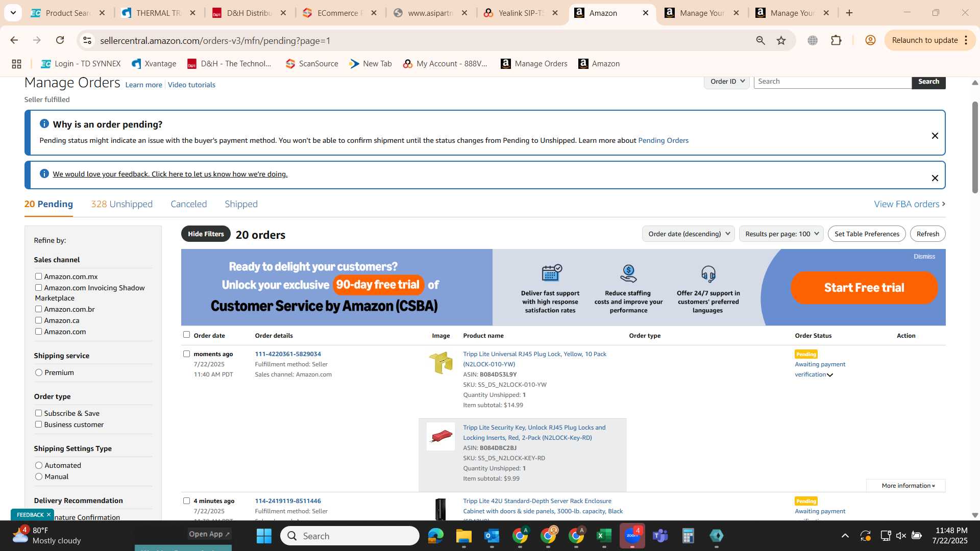
Task: Click the Hide Filters button
Action: coord(206,234)
